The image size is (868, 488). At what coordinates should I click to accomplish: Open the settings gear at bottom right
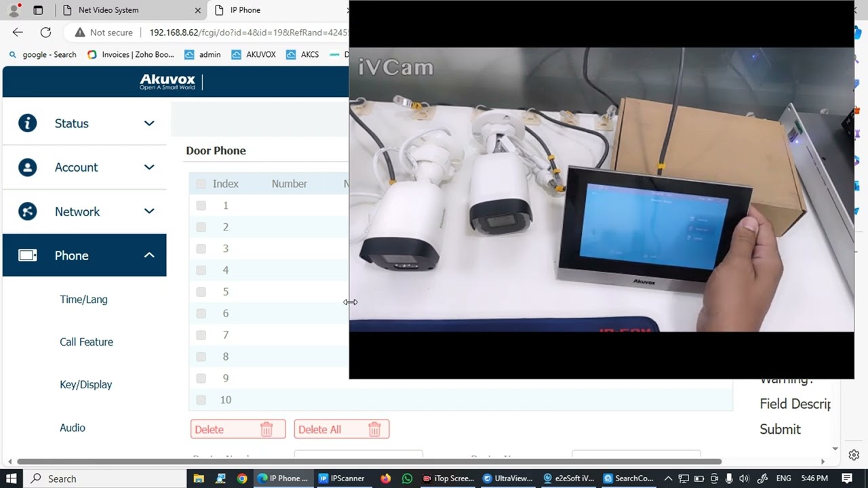(x=854, y=455)
